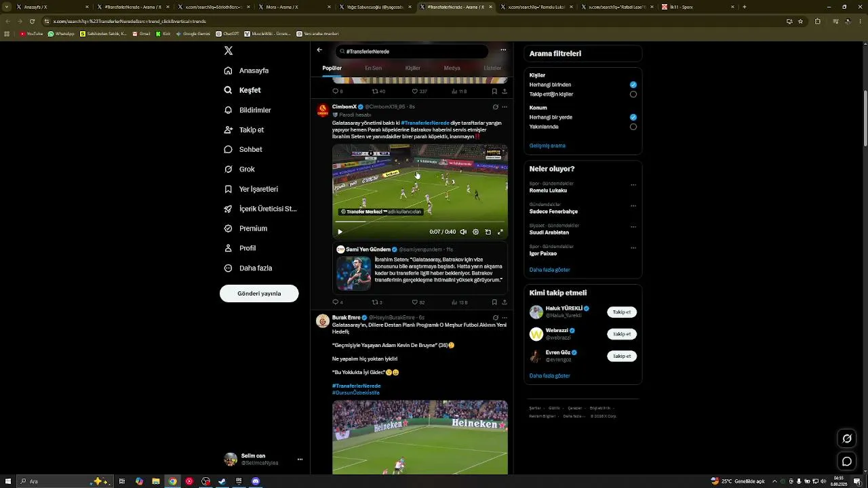
Task: Bookmark the CimbomX tweet with 13 B views
Action: (x=494, y=302)
